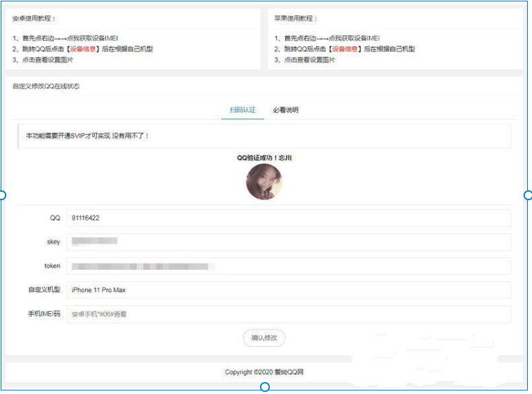
Task: Click the QQ number input field
Action: click(288, 218)
